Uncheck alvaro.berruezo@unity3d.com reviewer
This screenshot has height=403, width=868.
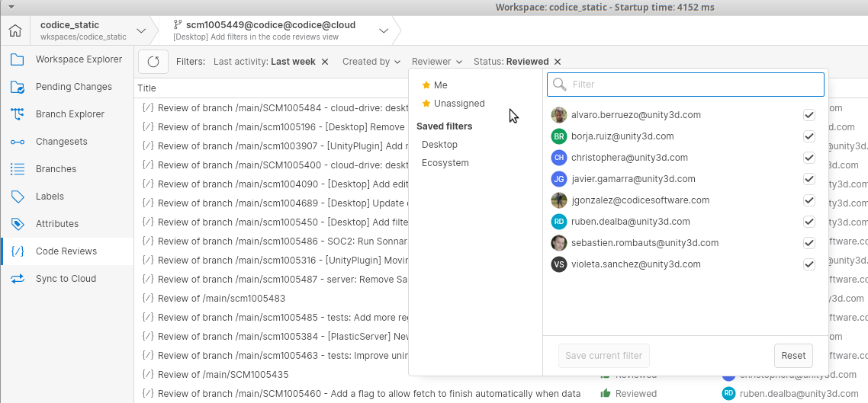coord(809,115)
